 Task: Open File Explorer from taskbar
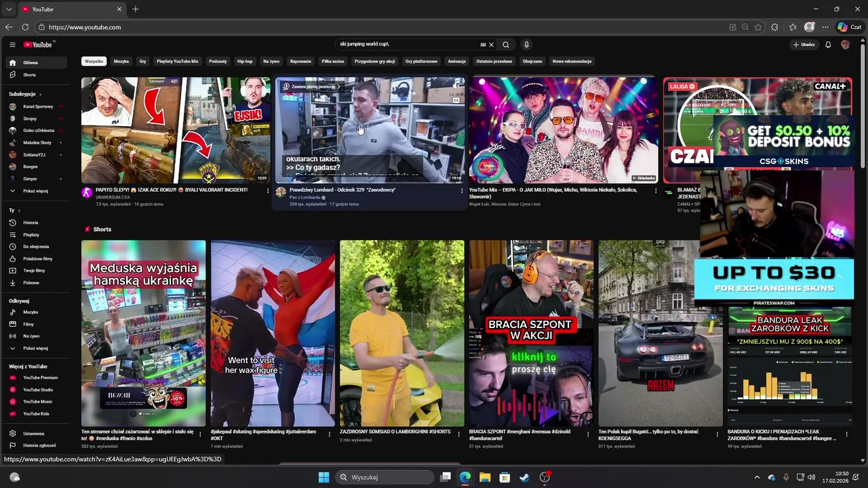pos(485,477)
